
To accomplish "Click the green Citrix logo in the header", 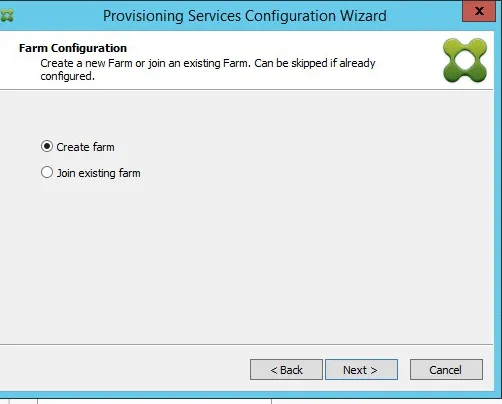I will pos(465,61).
